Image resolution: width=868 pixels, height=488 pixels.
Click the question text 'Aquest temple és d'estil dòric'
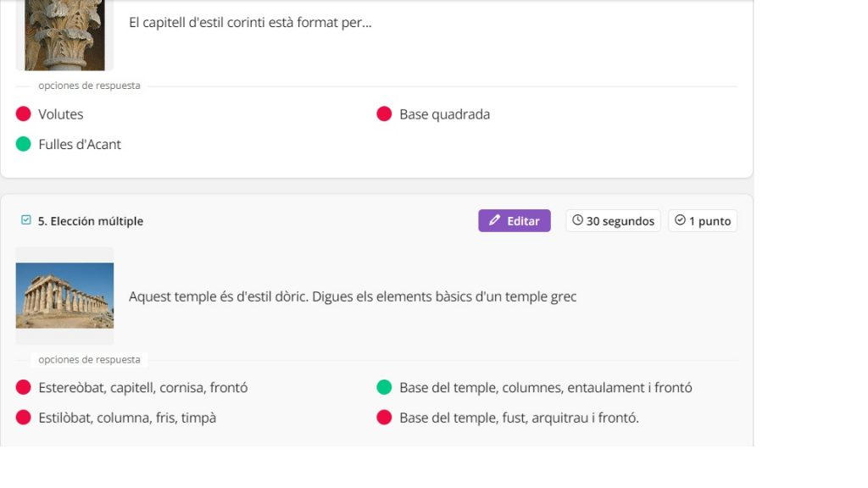tap(352, 297)
